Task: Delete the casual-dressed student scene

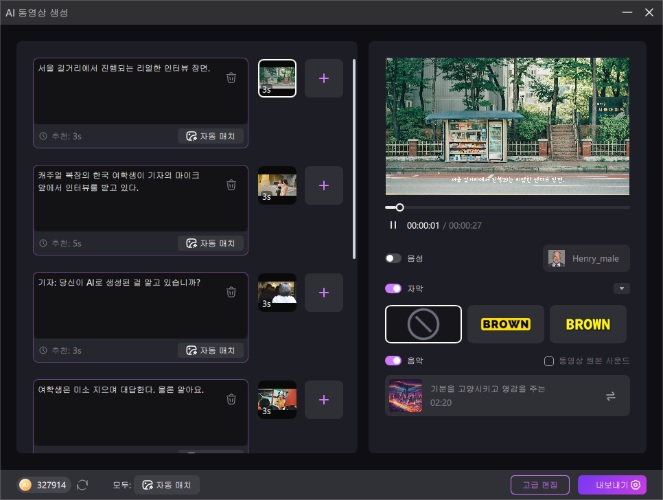Action: 231,185
